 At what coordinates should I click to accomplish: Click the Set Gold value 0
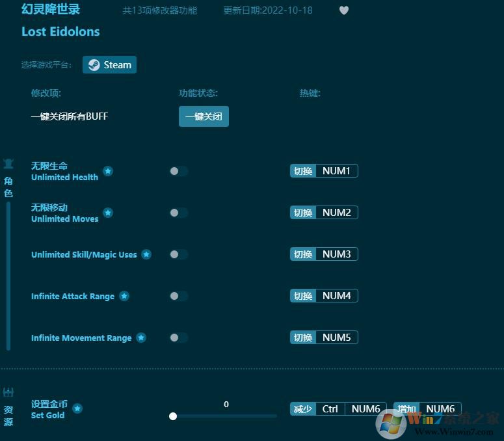[x=226, y=405]
